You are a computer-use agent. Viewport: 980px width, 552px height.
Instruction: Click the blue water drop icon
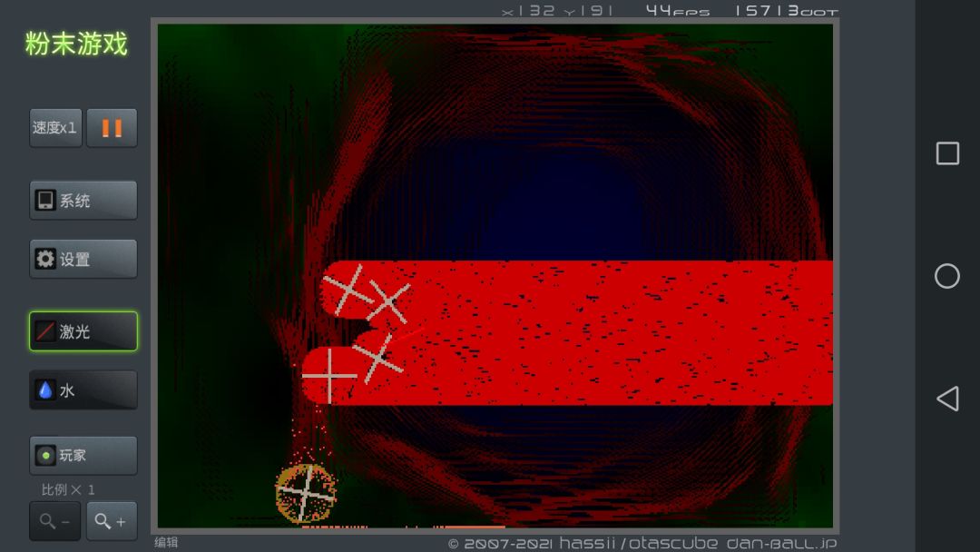point(45,390)
